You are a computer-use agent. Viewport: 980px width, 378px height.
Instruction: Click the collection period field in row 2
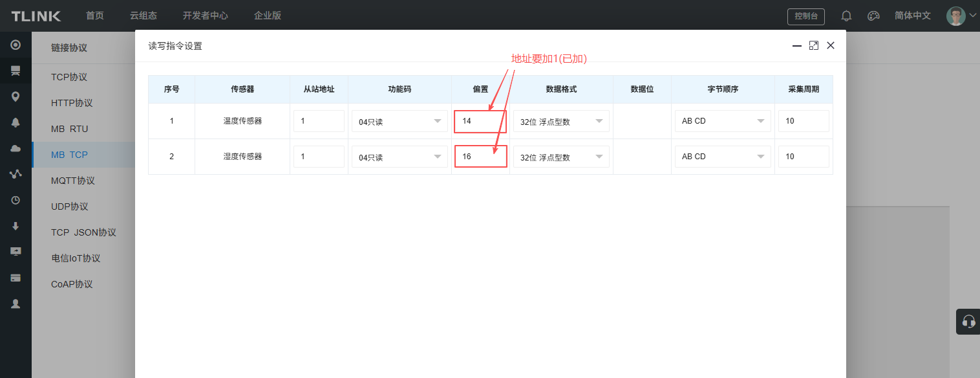point(803,157)
